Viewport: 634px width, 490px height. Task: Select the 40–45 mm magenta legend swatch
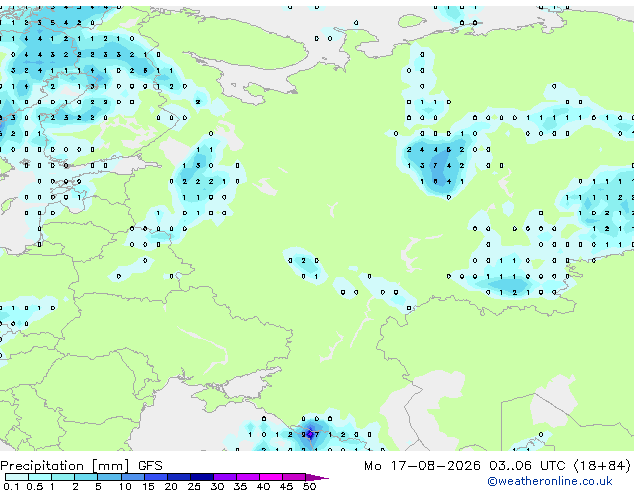point(271,477)
